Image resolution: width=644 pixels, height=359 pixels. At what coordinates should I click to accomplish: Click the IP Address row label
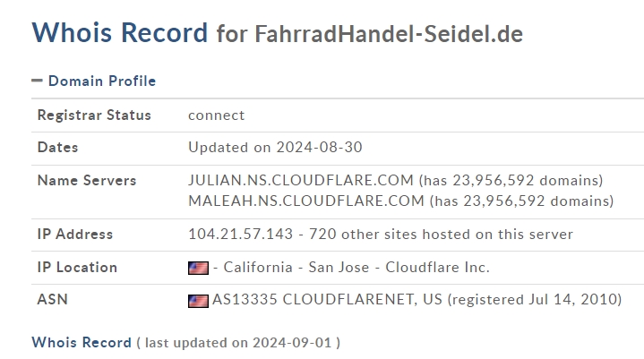click(x=75, y=234)
